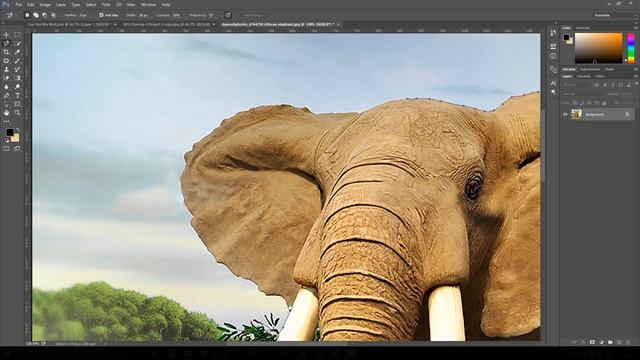Open the Color panel flyout menu
Viewport: 640px width, 360px height.
636,28
